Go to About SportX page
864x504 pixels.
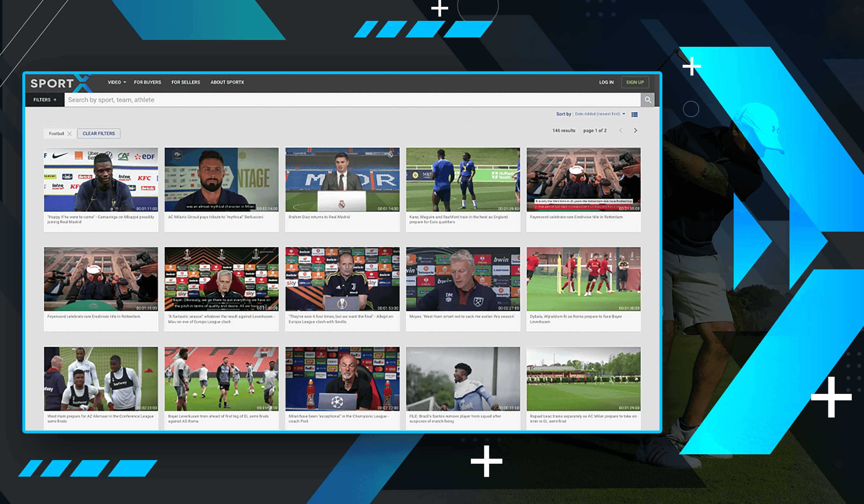pos(227,82)
